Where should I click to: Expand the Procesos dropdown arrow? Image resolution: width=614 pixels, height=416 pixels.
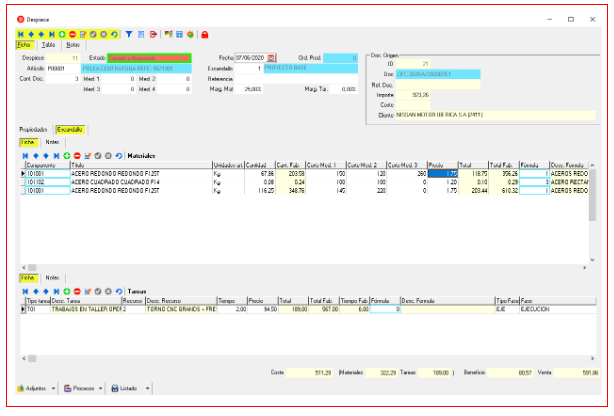point(100,389)
